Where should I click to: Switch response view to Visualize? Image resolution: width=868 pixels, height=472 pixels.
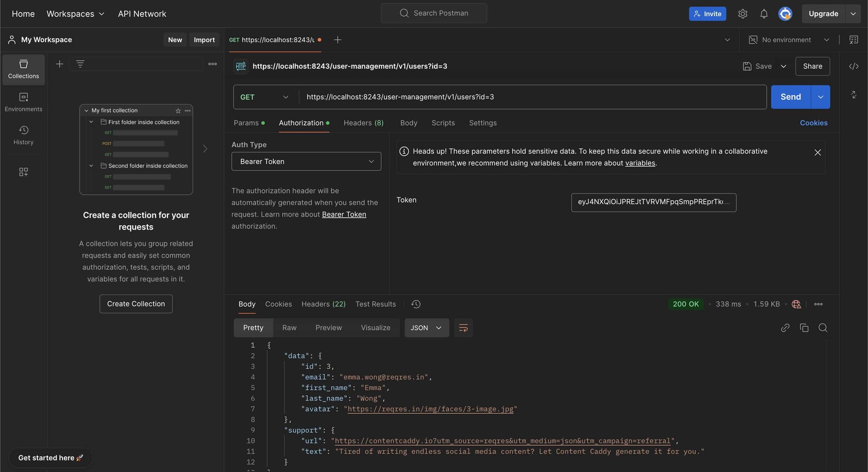(375, 328)
